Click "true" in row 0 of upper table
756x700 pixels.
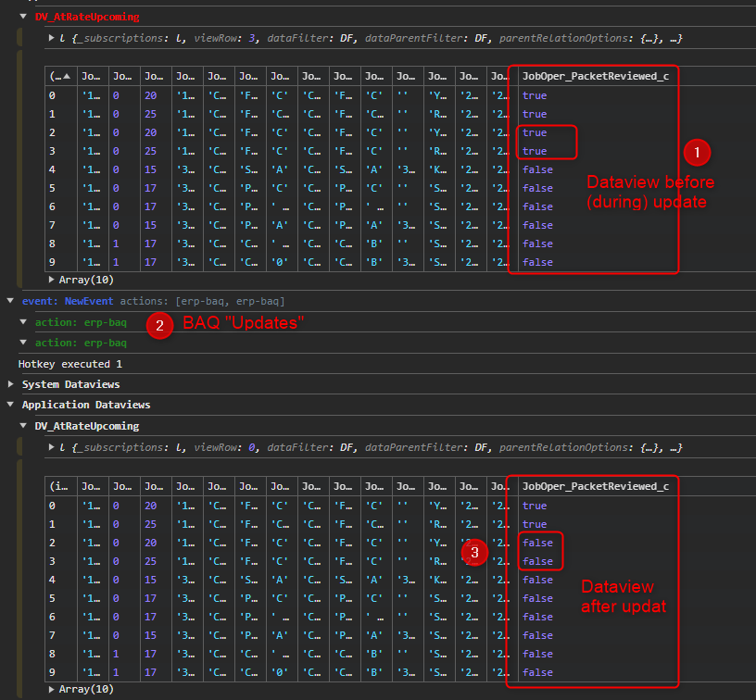tap(535, 95)
